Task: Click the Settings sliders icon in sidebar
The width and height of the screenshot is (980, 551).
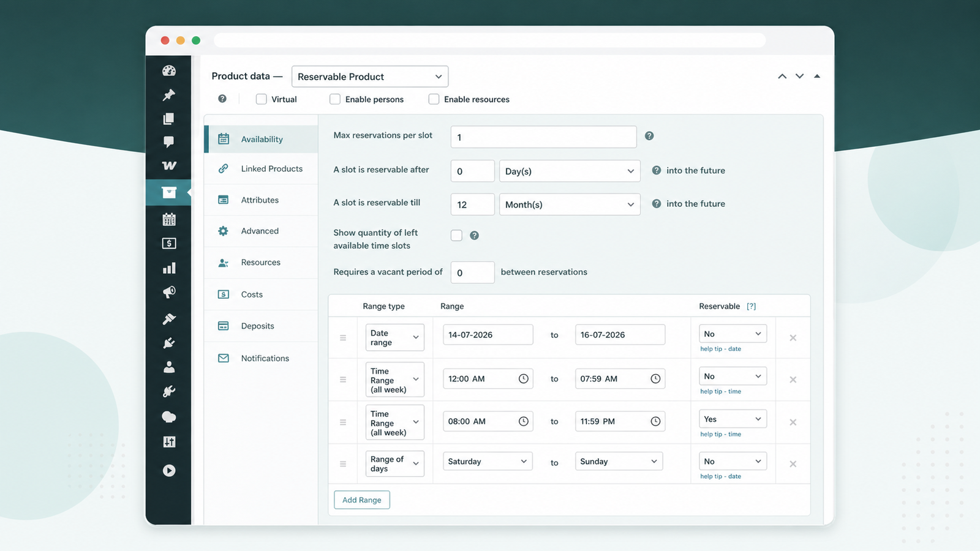Action: click(169, 442)
